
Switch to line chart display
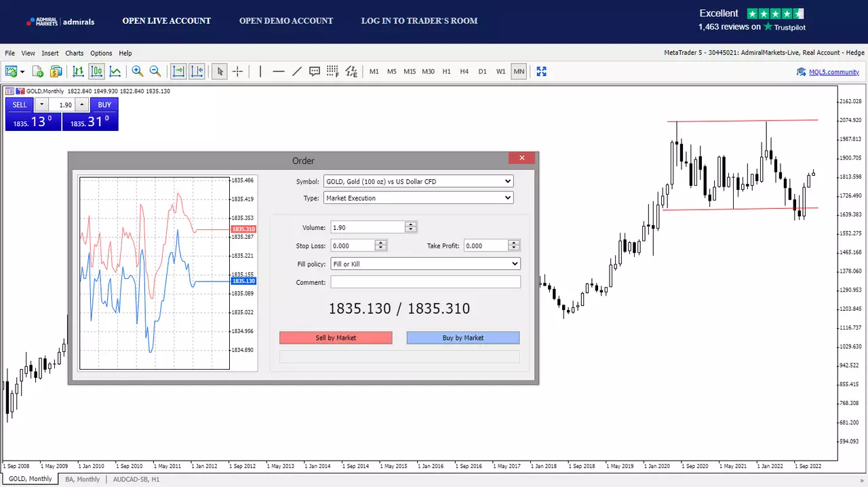pos(115,71)
